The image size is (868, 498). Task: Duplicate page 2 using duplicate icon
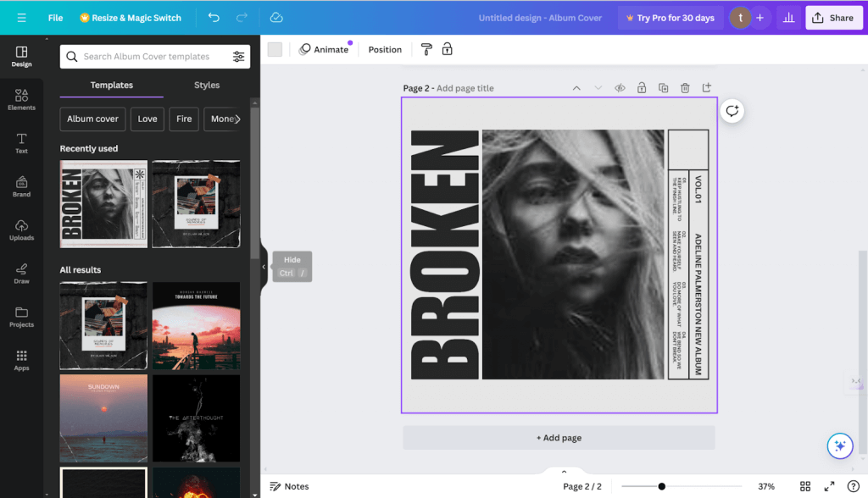click(663, 88)
